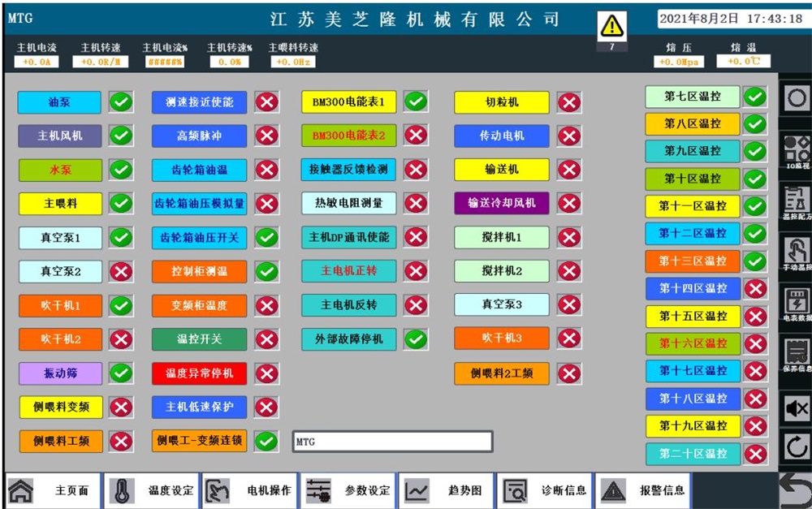Click the 手动温控 hand icon
This screenshot has height=509, width=812.
(x=797, y=254)
